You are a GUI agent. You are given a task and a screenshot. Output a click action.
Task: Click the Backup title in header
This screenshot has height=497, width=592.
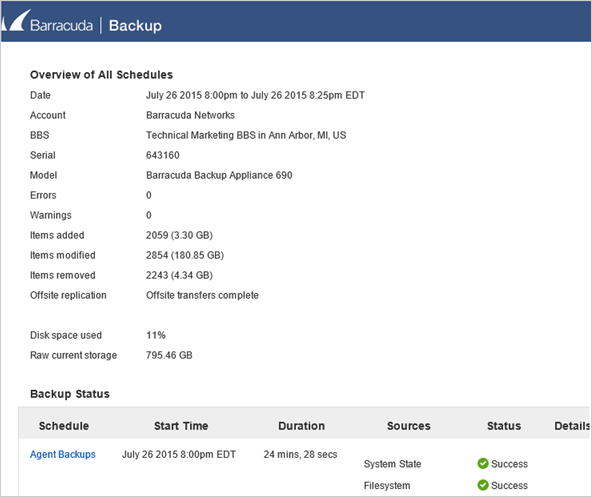click(x=135, y=26)
